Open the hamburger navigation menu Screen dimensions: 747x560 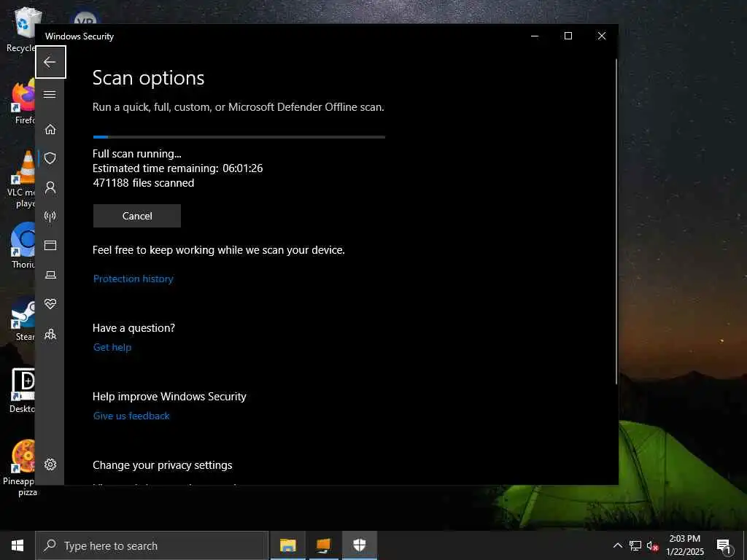click(50, 94)
